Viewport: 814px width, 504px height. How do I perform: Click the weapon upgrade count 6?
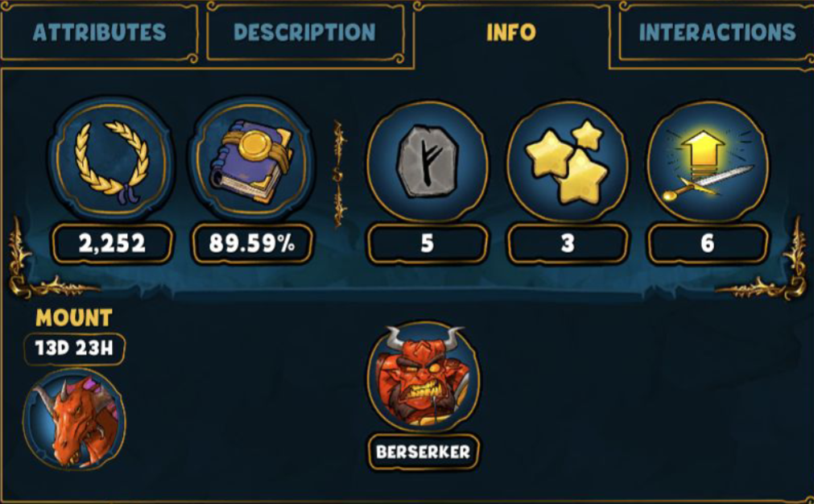pos(708,243)
